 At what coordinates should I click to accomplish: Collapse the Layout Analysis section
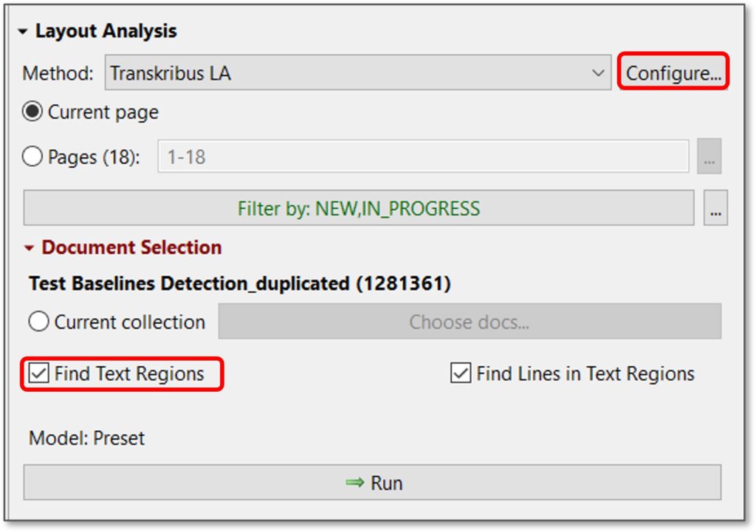[x=23, y=32]
